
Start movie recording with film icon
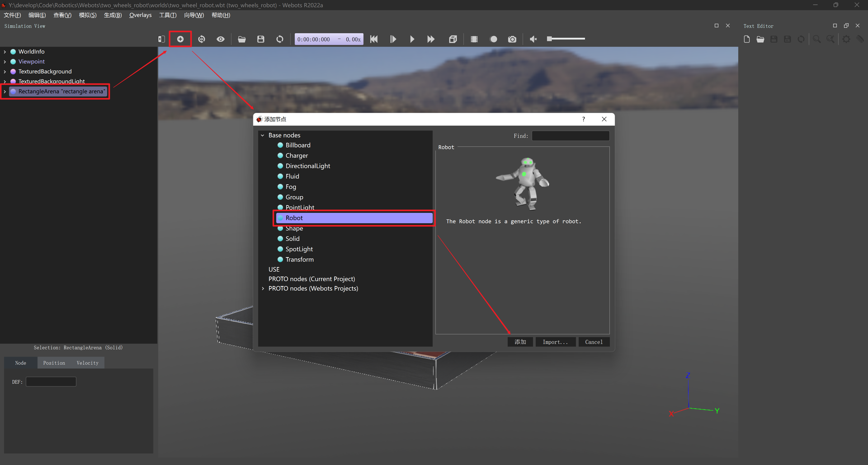tap(474, 39)
